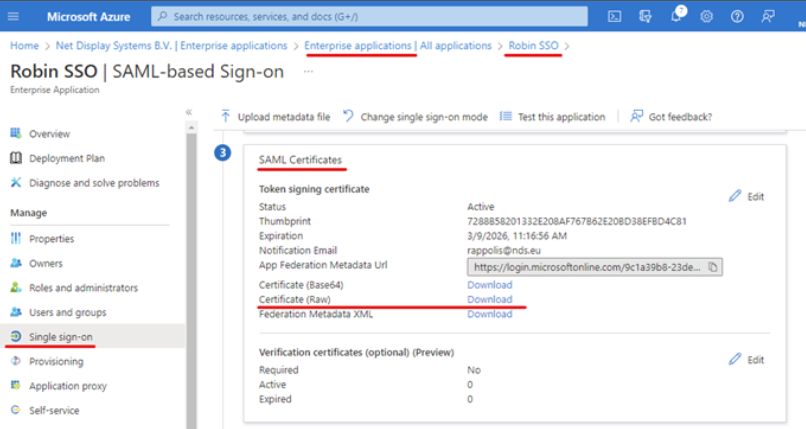Open the Help question mark

point(737,16)
